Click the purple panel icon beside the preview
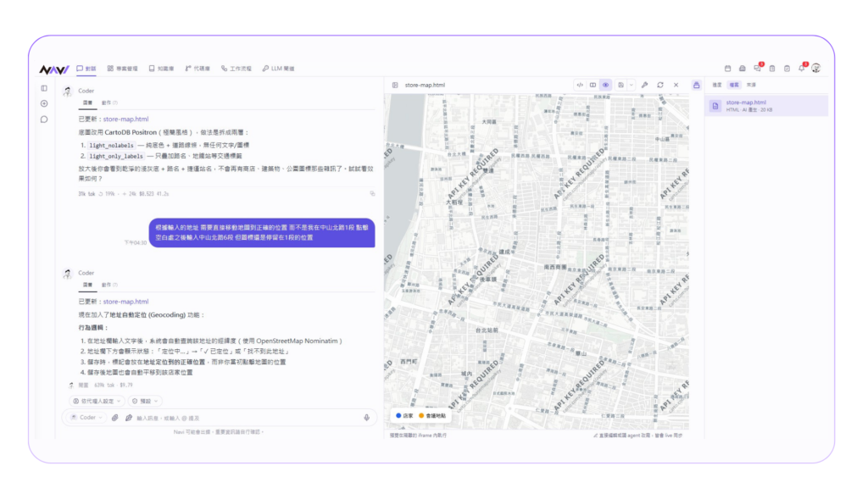The width and height of the screenshot is (868, 488). coord(697,86)
